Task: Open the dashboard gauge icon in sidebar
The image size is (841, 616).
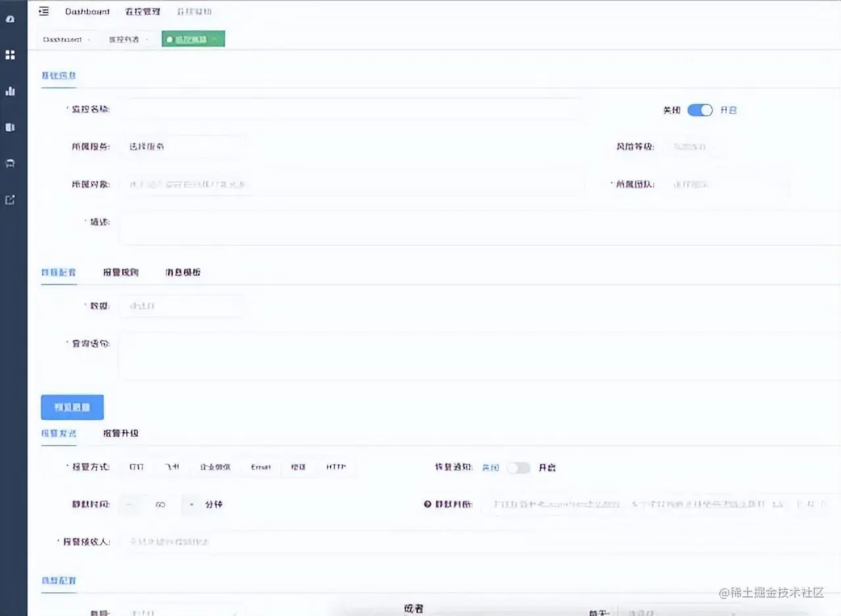Action: click(x=10, y=19)
